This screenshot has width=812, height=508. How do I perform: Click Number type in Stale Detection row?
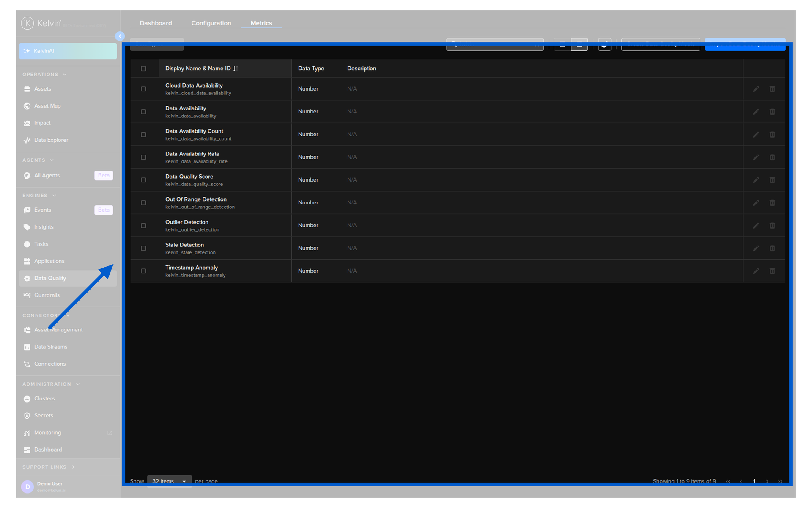coord(308,248)
